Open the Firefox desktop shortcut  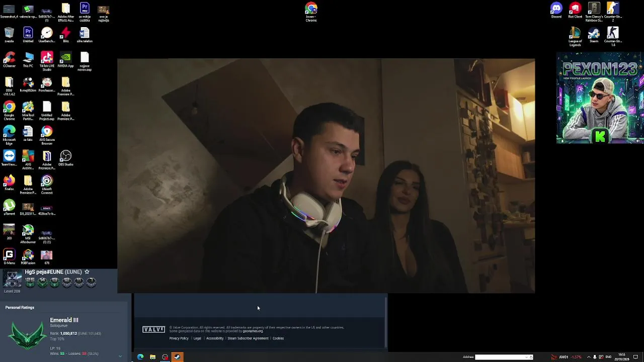[9, 183]
